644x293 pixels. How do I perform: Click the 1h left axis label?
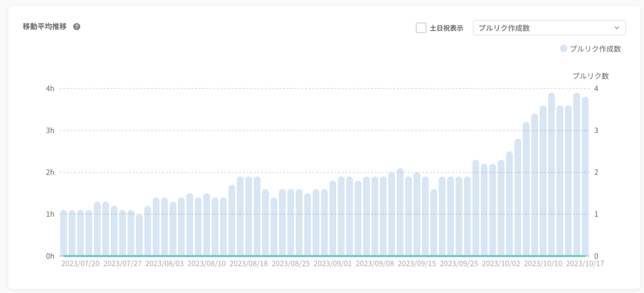coord(50,214)
